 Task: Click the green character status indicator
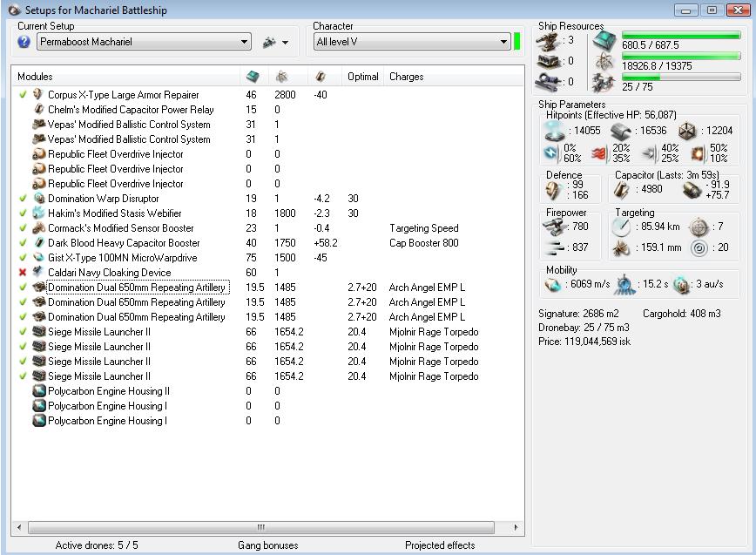point(517,42)
